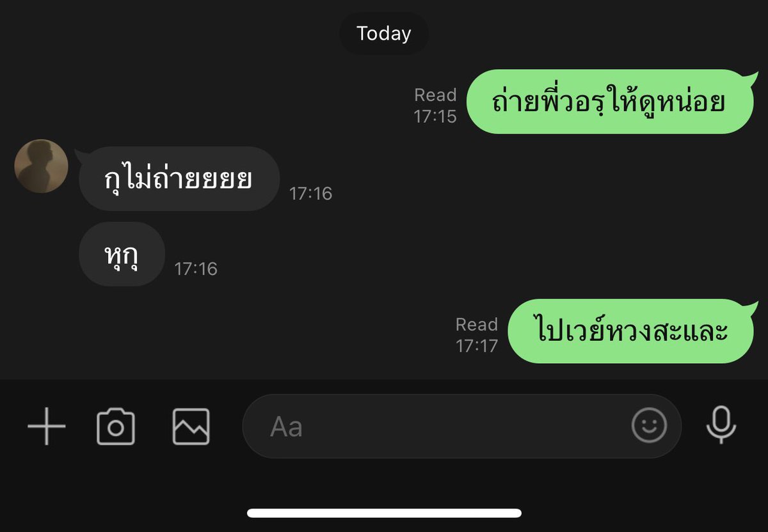Viewport: 768px width, 532px height.
Task: Open the emoji sticker picker
Action: 650,425
